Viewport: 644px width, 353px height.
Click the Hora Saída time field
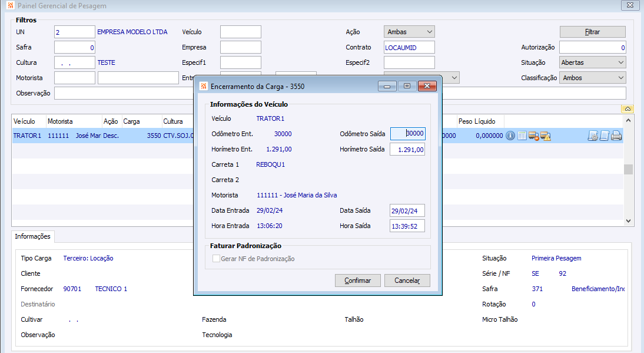click(407, 226)
